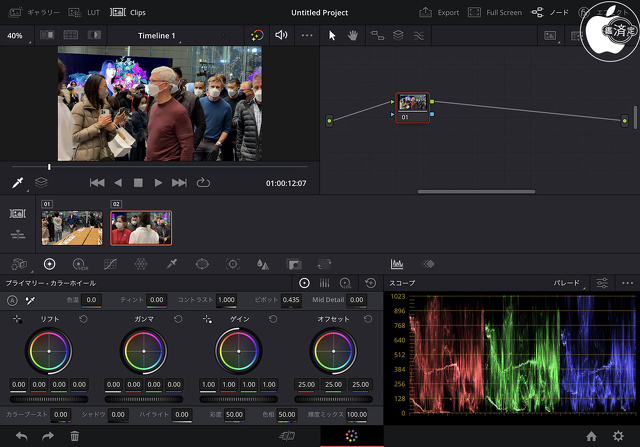Delete with the trash can icon
The width and height of the screenshot is (640, 447).
[74, 436]
